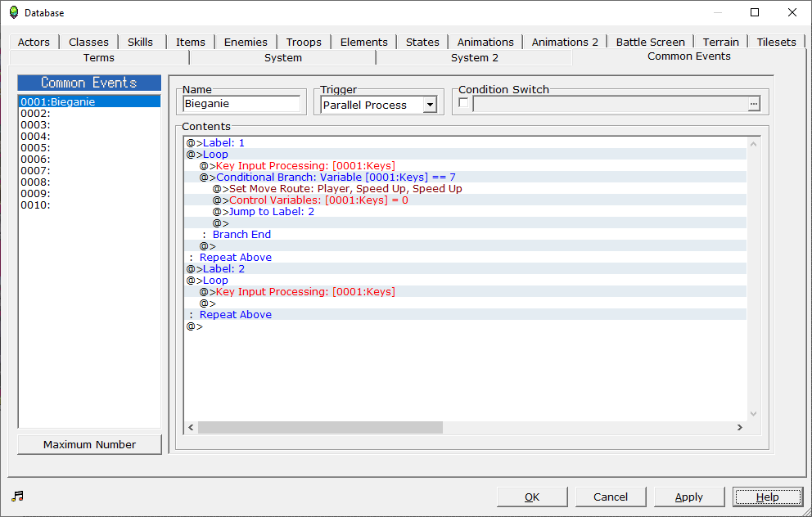Go to the Skills tab
Viewport: 812px width, 517px height.
click(x=140, y=42)
